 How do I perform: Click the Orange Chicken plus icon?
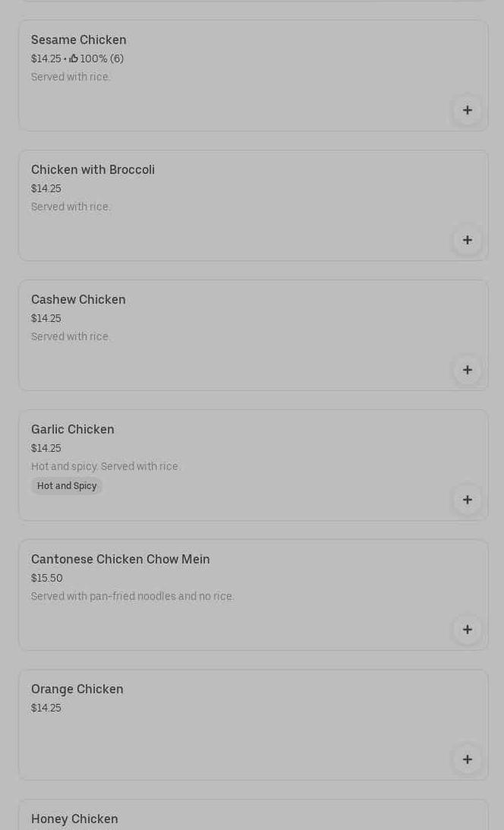[x=467, y=759]
